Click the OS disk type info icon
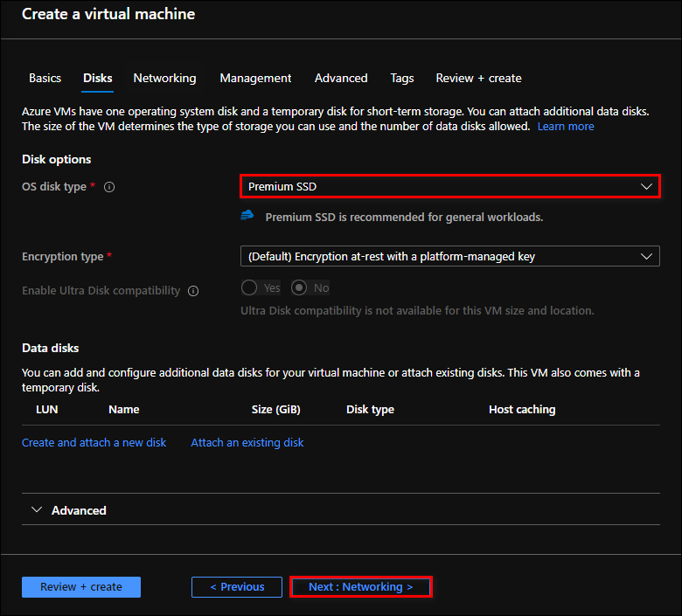Image resolution: width=682 pixels, height=616 pixels. point(109,187)
